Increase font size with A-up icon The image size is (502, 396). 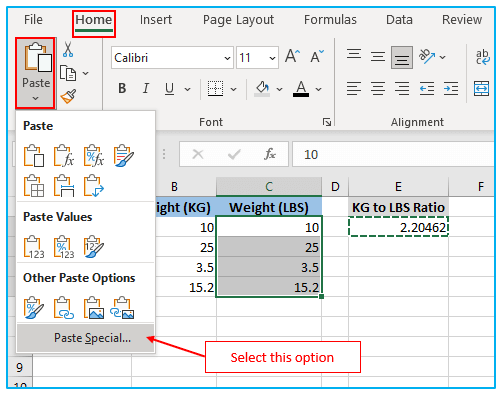pos(293,56)
